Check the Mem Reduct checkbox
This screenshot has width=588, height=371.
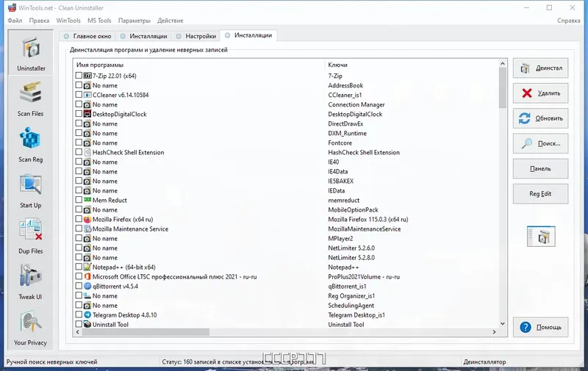coord(79,200)
